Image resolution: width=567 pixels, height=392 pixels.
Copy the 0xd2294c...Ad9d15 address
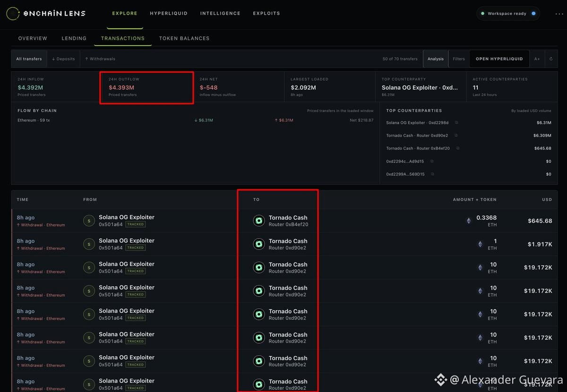[x=432, y=161]
